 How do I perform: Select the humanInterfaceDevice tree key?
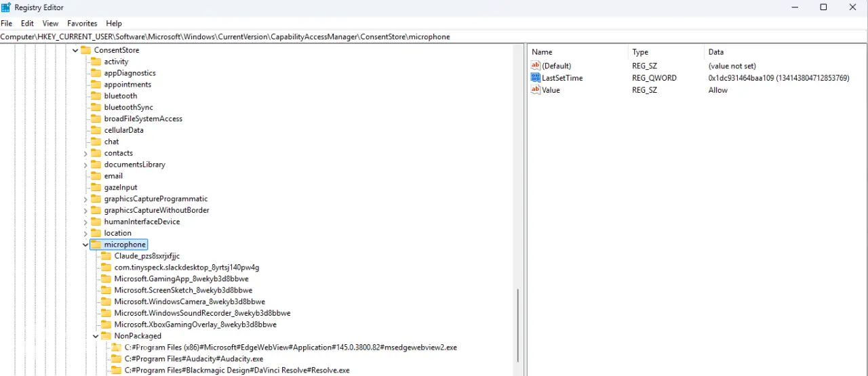pyautogui.click(x=142, y=222)
